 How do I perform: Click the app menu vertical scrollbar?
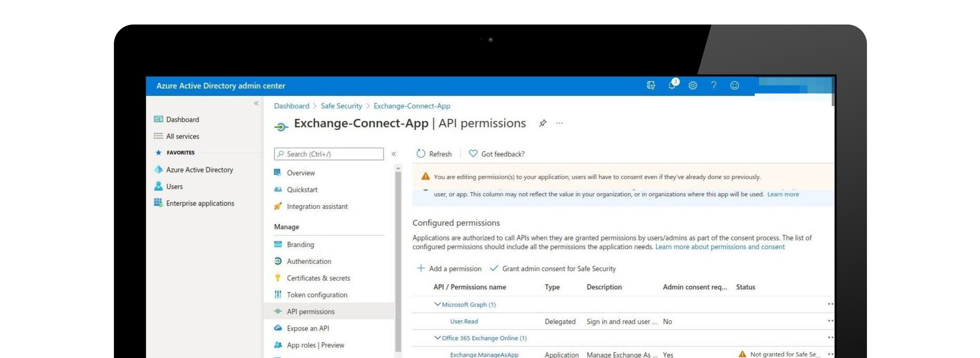[x=398, y=261]
